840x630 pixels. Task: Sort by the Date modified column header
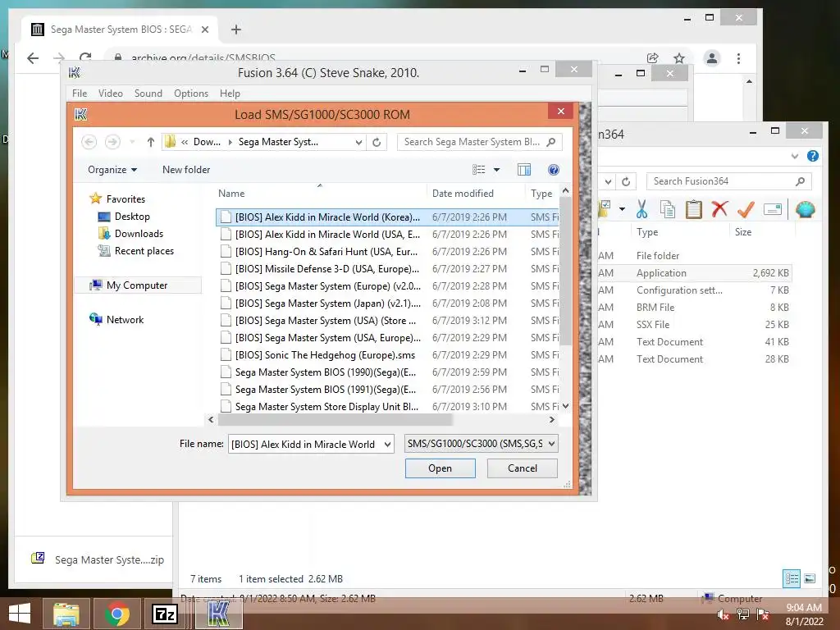[463, 194]
